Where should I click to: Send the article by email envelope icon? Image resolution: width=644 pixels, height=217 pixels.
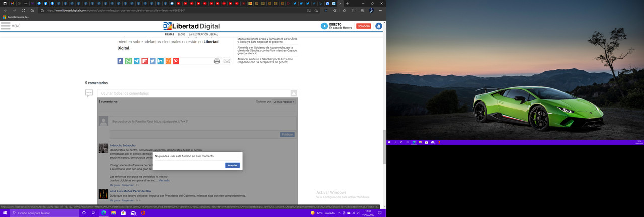pos(227,61)
